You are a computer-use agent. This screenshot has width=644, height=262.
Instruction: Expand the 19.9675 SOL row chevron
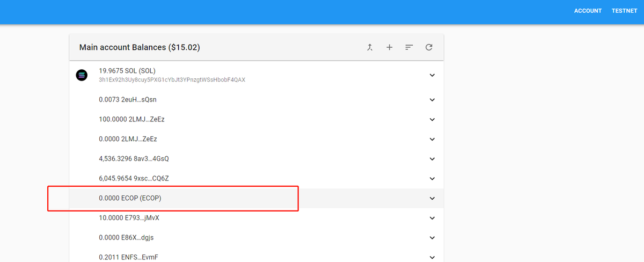pos(433,75)
